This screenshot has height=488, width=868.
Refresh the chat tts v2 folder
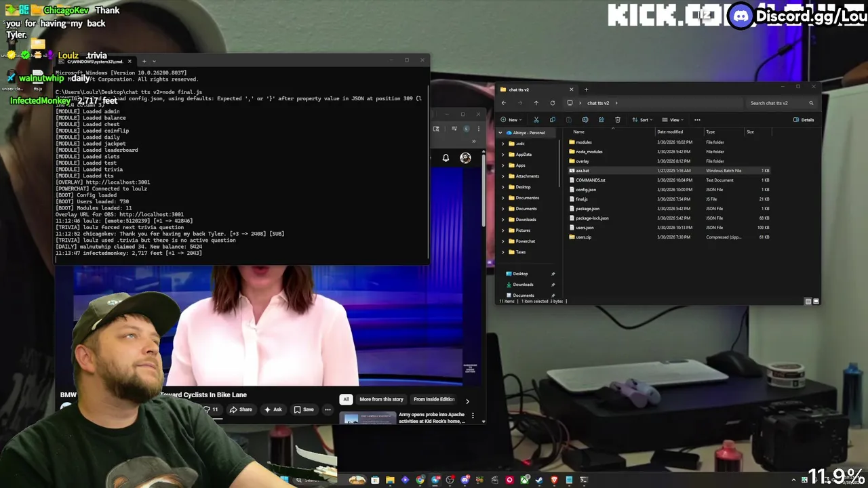[x=552, y=103]
